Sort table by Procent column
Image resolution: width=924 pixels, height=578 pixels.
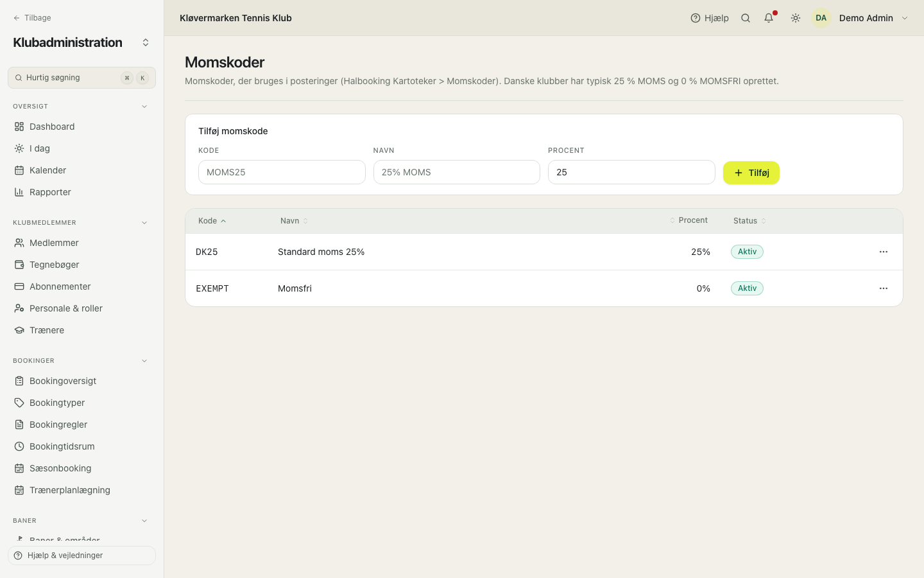[689, 220]
